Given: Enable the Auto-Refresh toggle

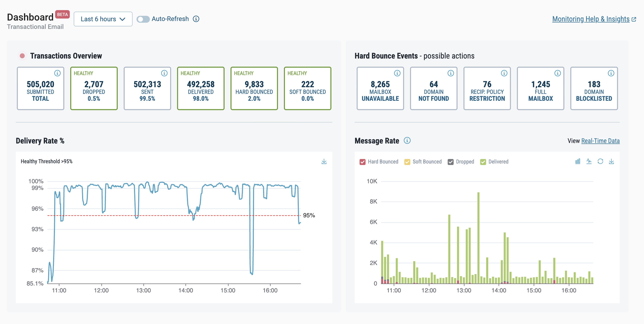Looking at the screenshot, I should [x=143, y=19].
